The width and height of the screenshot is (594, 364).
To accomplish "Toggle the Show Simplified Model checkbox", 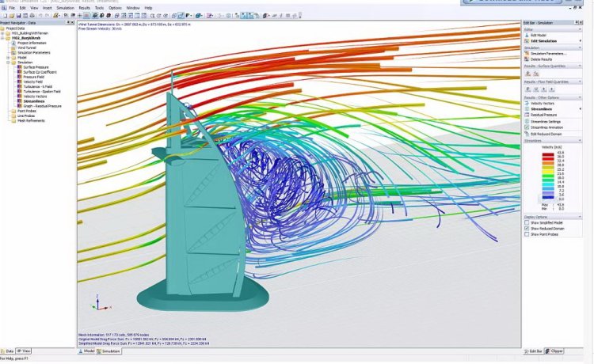I will pos(526,222).
